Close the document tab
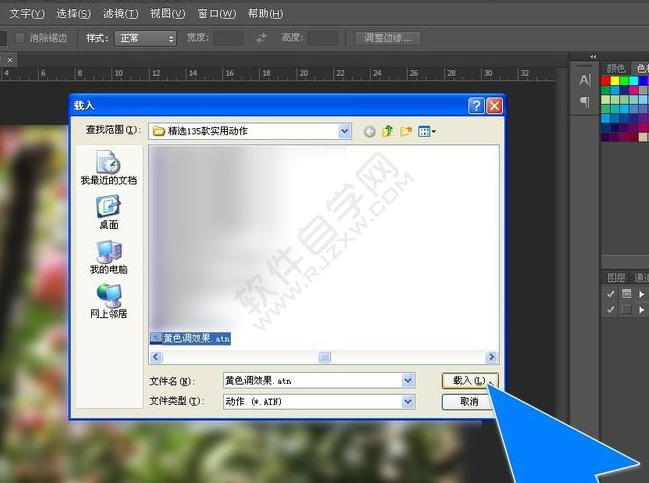The height and width of the screenshot is (483, 649). 10,60
